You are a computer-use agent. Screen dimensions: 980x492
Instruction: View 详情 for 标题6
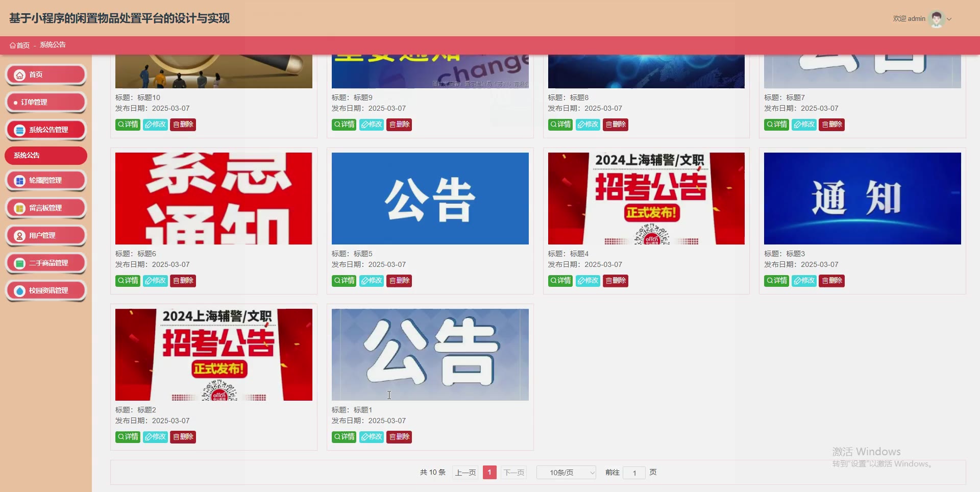[128, 281]
